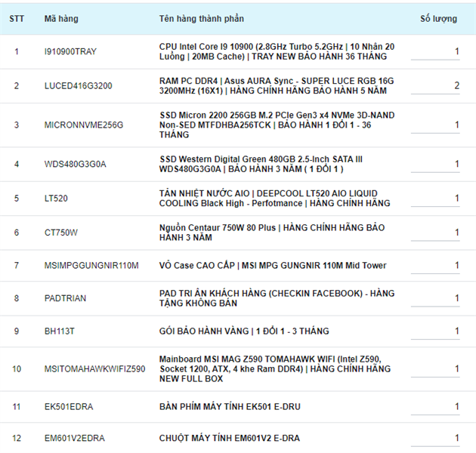Focus quantity input for EK501 E-DRU keyboard
Viewport: 476px width, 453px height.
436,407
